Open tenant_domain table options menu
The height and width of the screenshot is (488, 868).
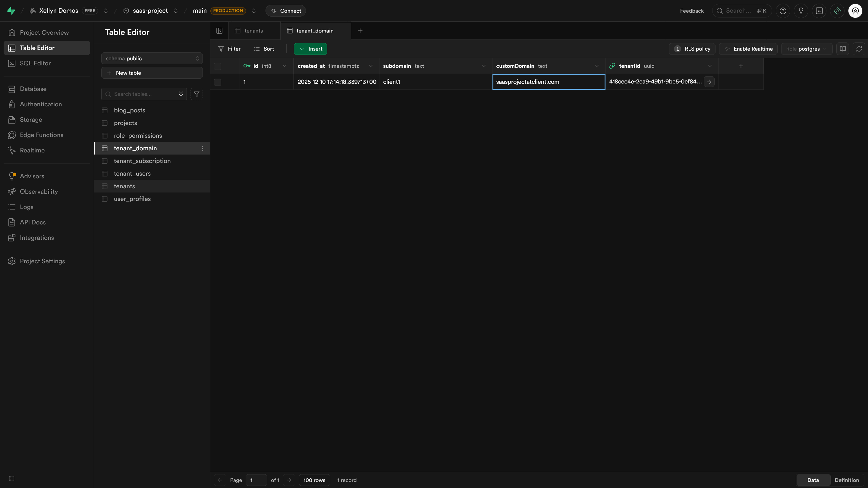[x=203, y=148]
